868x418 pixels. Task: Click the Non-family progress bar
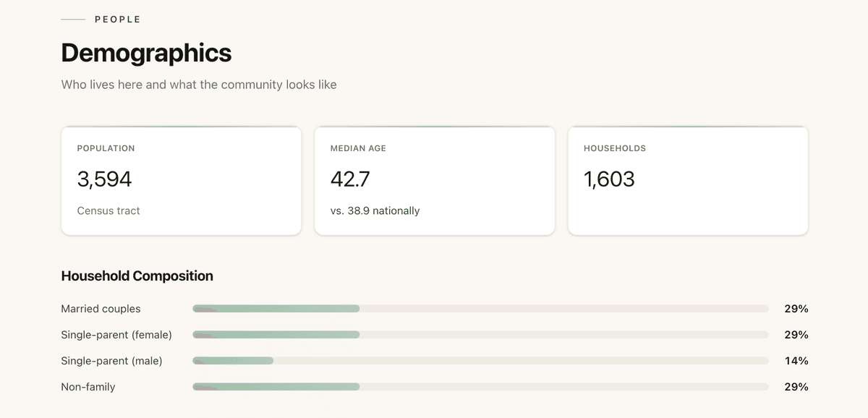click(480, 387)
